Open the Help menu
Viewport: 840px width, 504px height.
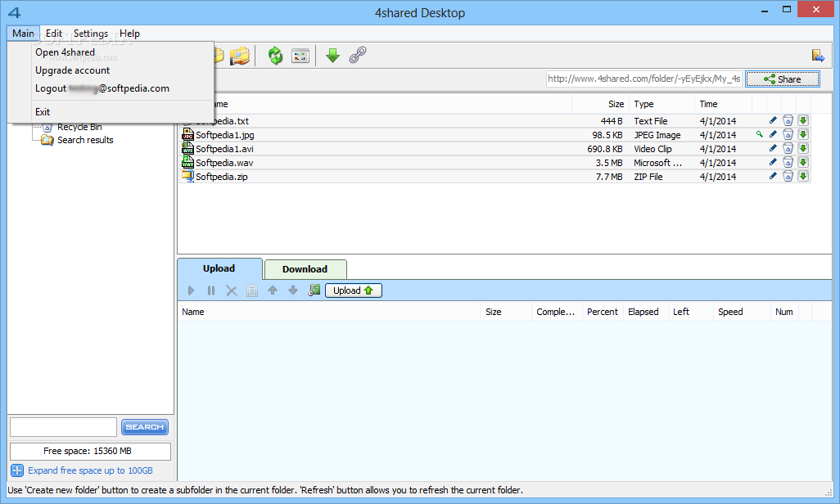coord(129,34)
